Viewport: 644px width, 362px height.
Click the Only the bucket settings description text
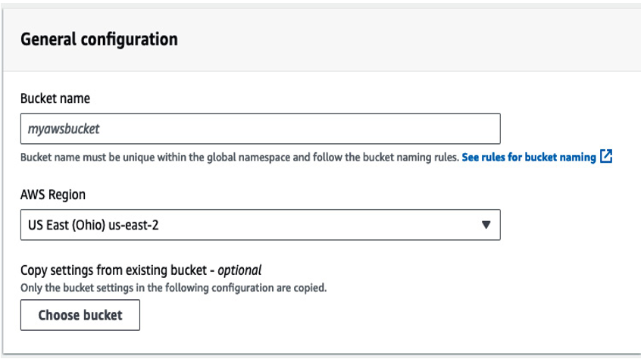pos(174,288)
